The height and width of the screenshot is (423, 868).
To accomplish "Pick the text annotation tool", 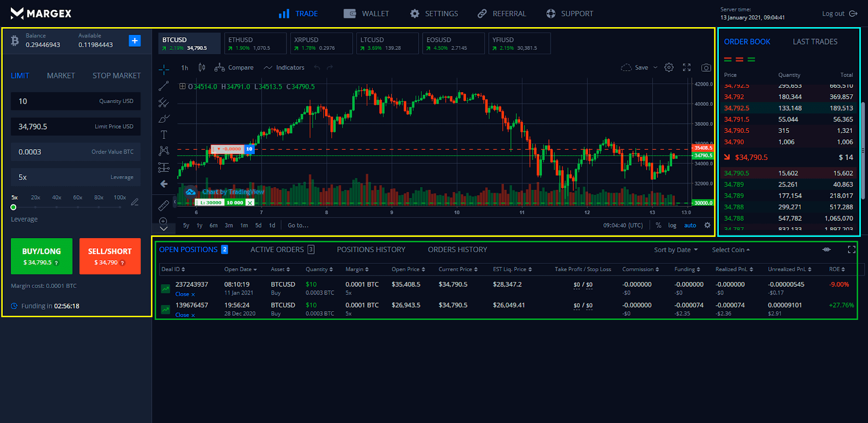I will pos(163,134).
